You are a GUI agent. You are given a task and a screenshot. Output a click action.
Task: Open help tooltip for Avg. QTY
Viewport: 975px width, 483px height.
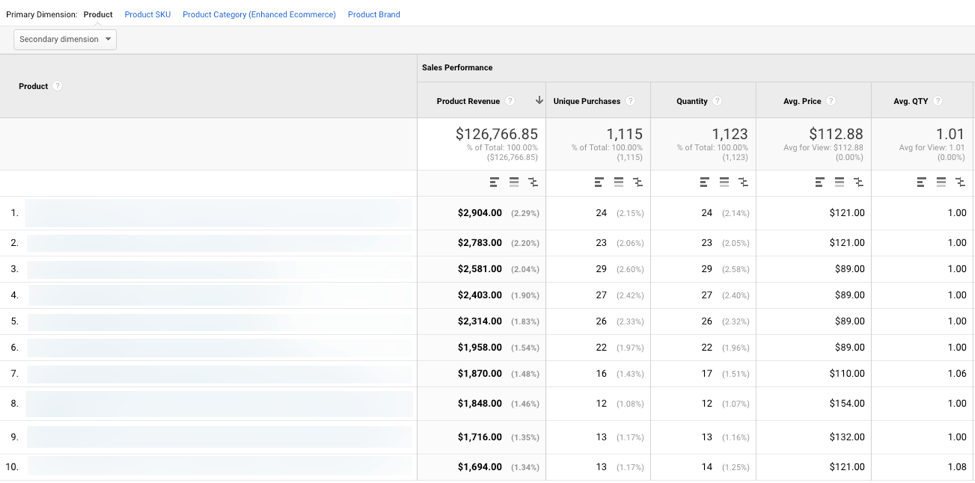click(938, 101)
